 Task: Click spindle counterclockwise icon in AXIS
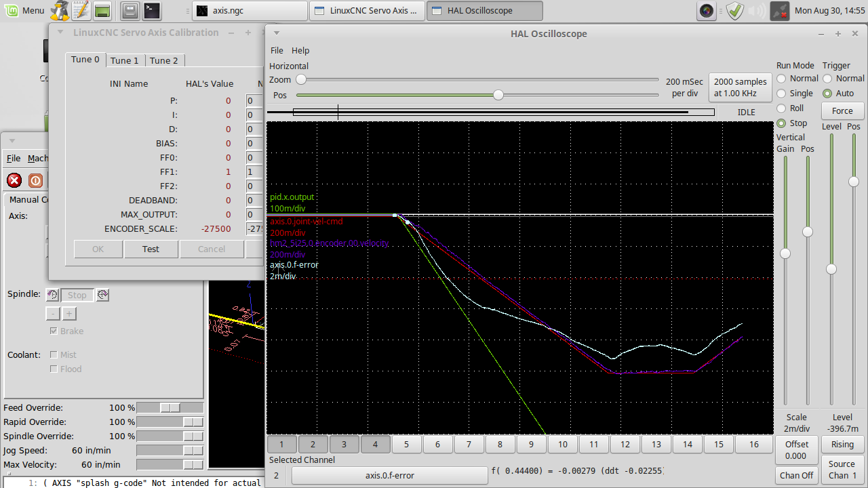[x=52, y=295]
